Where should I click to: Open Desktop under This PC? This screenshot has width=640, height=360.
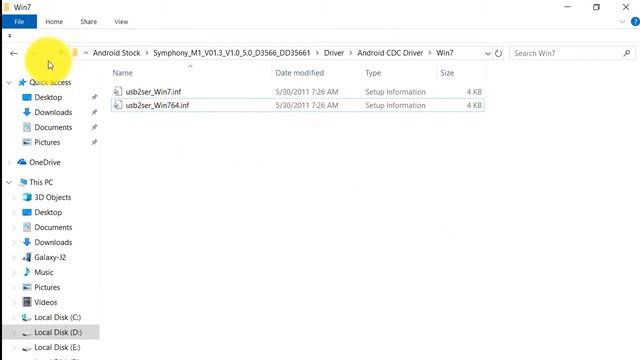coord(48,212)
